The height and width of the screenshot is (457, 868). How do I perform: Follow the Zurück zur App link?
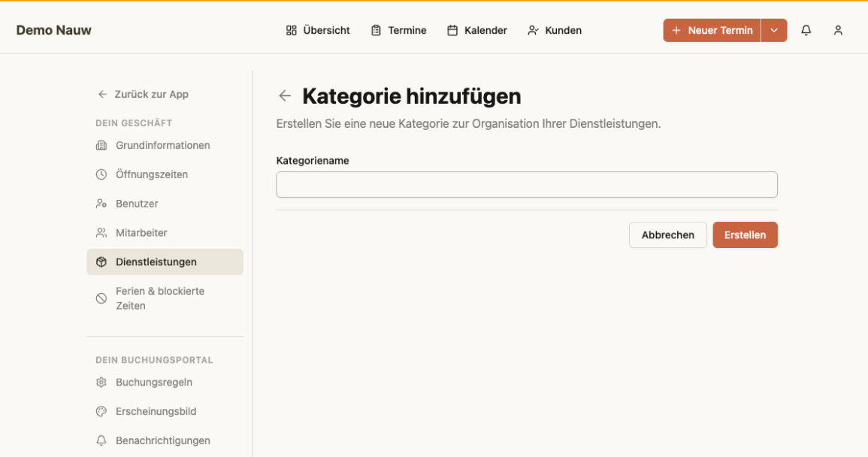pos(144,94)
